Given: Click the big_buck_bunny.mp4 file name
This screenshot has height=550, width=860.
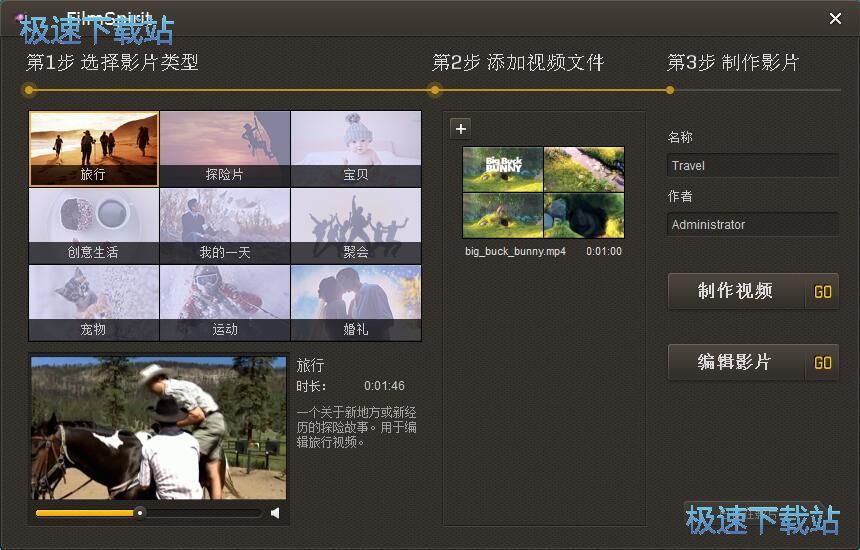Looking at the screenshot, I should (x=516, y=251).
